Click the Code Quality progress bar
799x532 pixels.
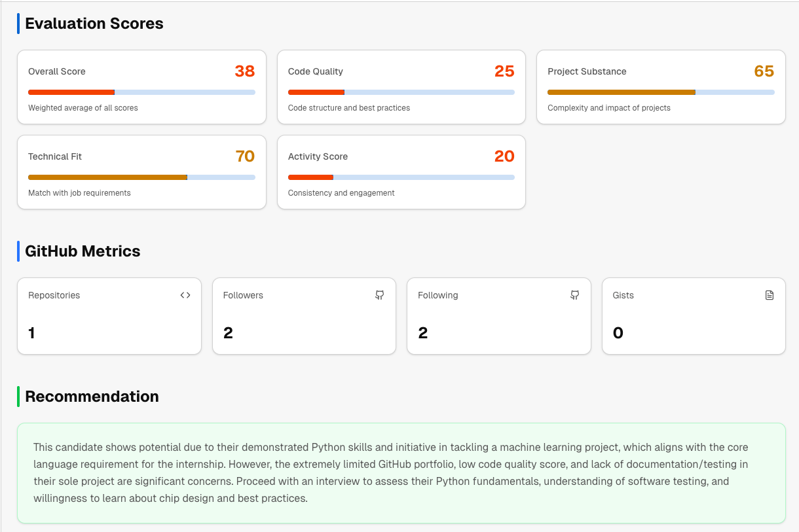(401, 92)
